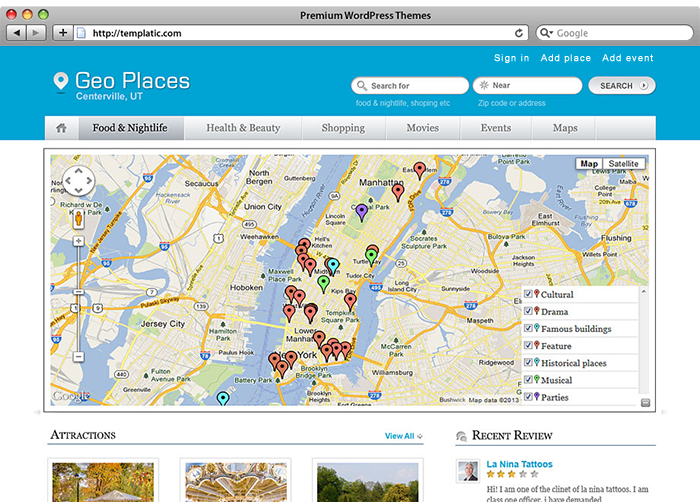
Task: Open the Health & Beauty tab
Action: point(243,128)
